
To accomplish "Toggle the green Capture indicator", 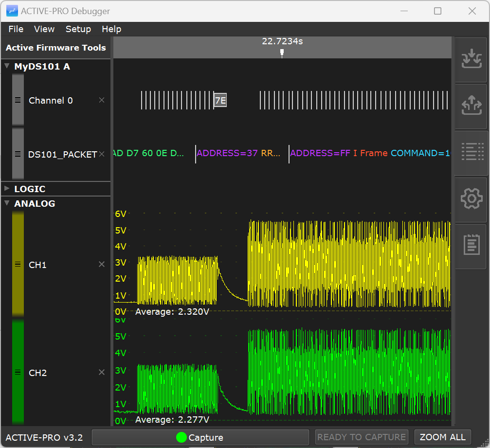I will [x=181, y=437].
